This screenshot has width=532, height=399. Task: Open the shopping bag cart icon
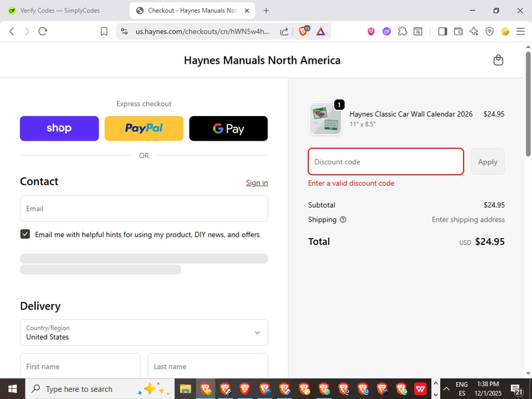point(498,60)
